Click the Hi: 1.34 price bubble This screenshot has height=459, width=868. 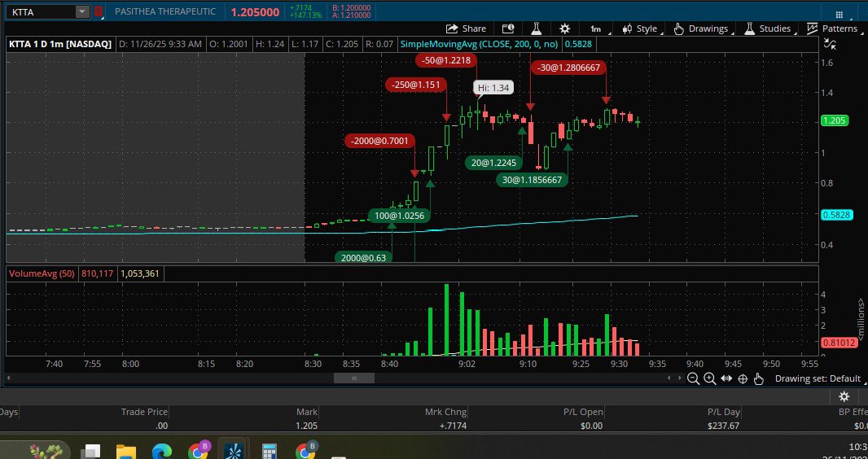(493, 87)
